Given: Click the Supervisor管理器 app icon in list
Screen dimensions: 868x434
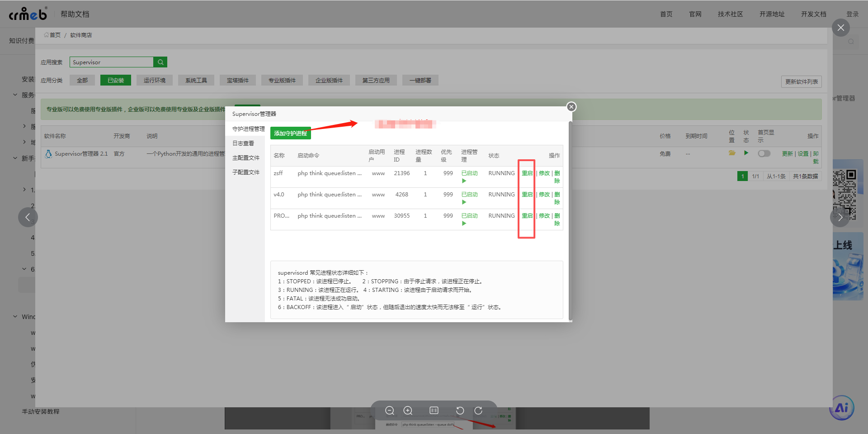Looking at the screenshot, I should point(48,154).
